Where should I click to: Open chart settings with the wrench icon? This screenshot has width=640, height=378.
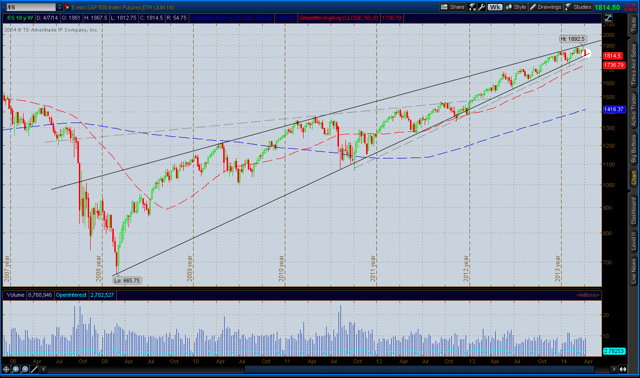pyautogui.click(x=481, y=7)
